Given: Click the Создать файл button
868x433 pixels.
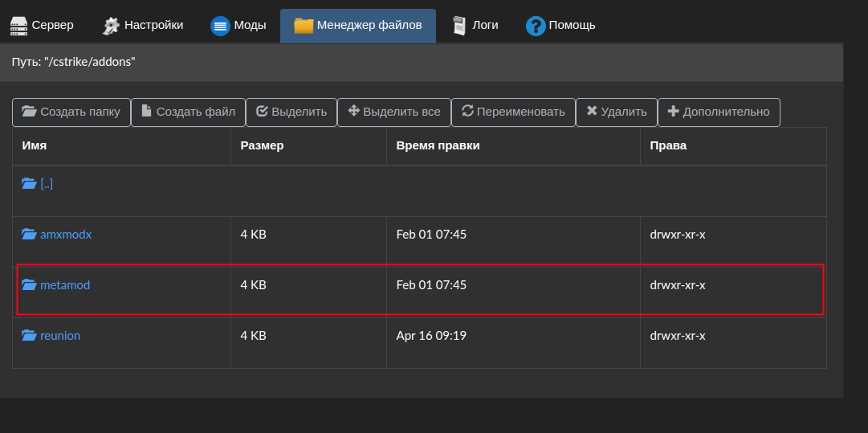Looking at the screenshot, I should (188, 112).
